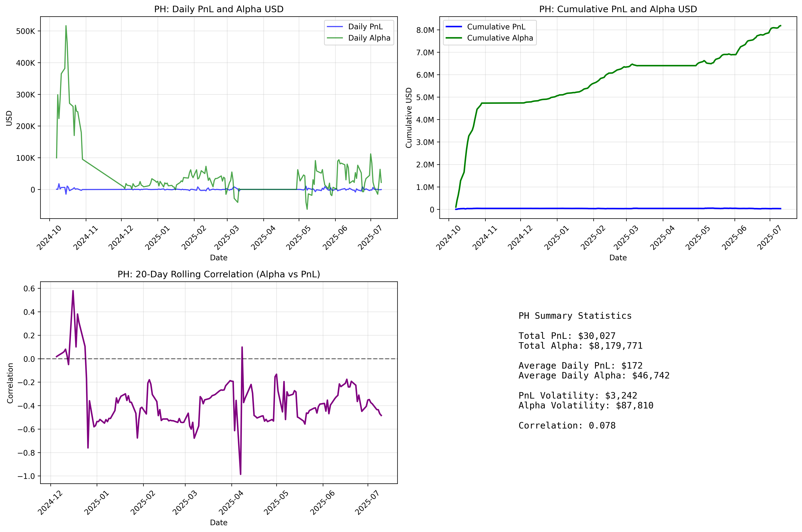This screenshot has width=802, height=532.
Task: Click the end of the Cumulative Alpha line
Action: tap(781, 25)
